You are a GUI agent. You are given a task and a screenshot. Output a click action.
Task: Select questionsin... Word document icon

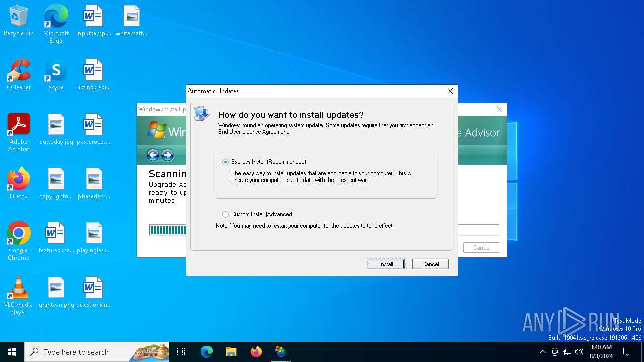click(x=94, y=293)
